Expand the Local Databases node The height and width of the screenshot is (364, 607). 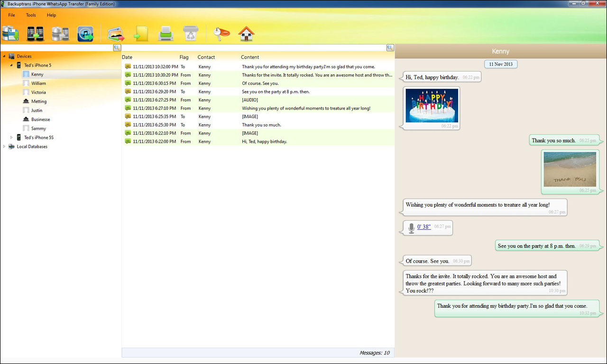tap(5, 146)
